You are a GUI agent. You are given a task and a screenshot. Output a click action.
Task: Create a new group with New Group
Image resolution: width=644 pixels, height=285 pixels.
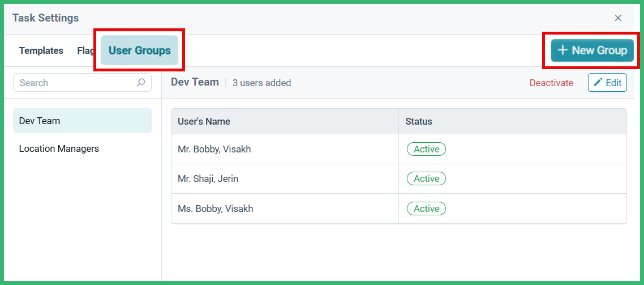(593, 50)
